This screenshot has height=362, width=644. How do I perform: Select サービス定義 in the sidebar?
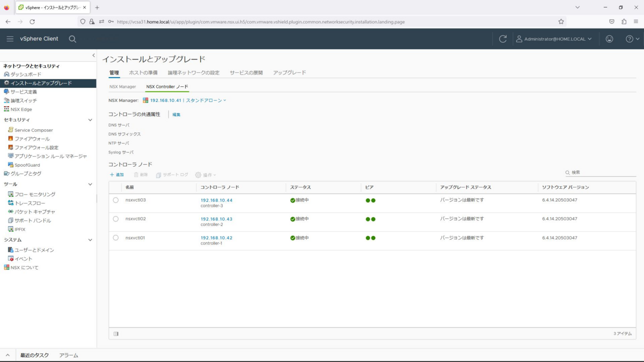point(24,92)
